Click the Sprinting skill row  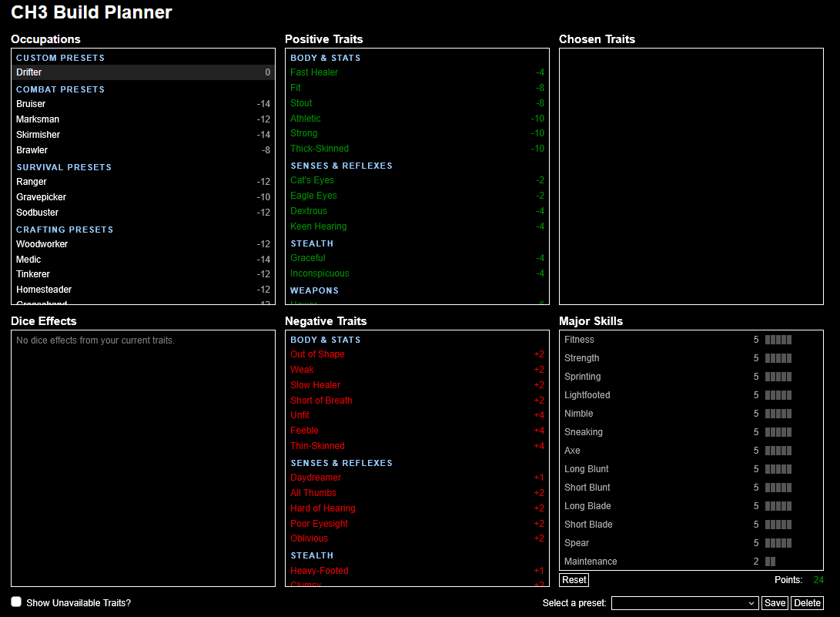coord(691,377)
